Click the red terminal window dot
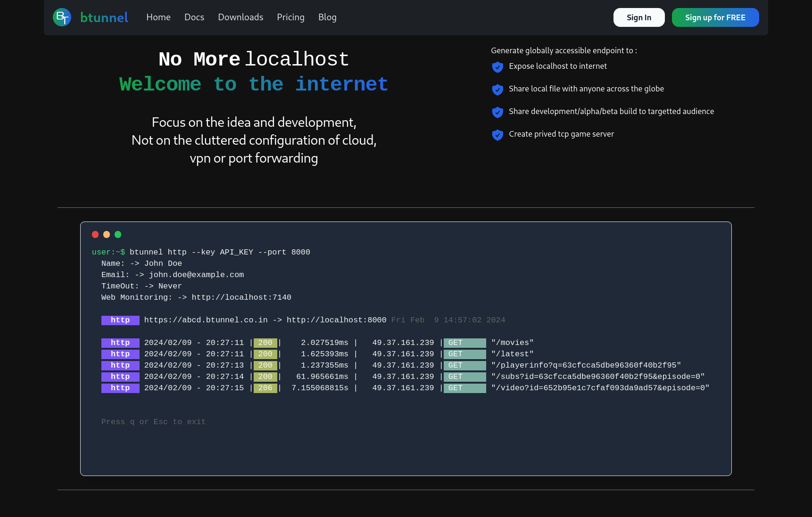This screenshot has width=812, height=517. 95,234
